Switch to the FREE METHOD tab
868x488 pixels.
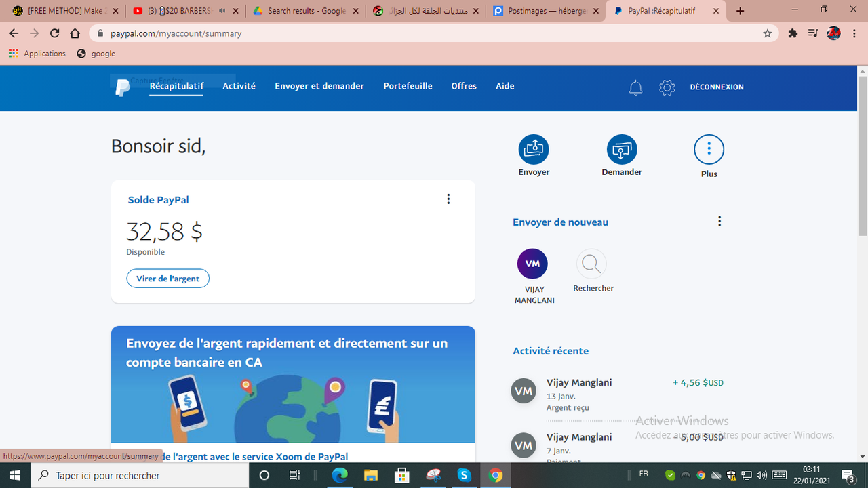coord(64,11)
